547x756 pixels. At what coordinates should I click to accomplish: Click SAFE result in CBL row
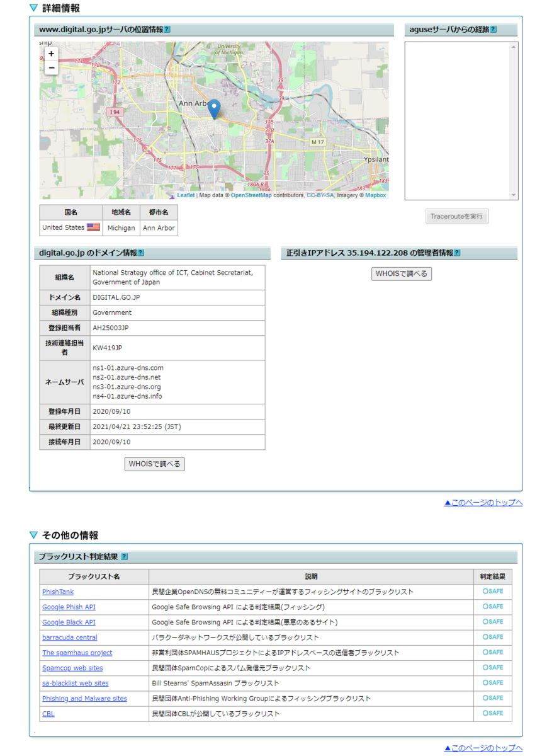pos(493,713)
